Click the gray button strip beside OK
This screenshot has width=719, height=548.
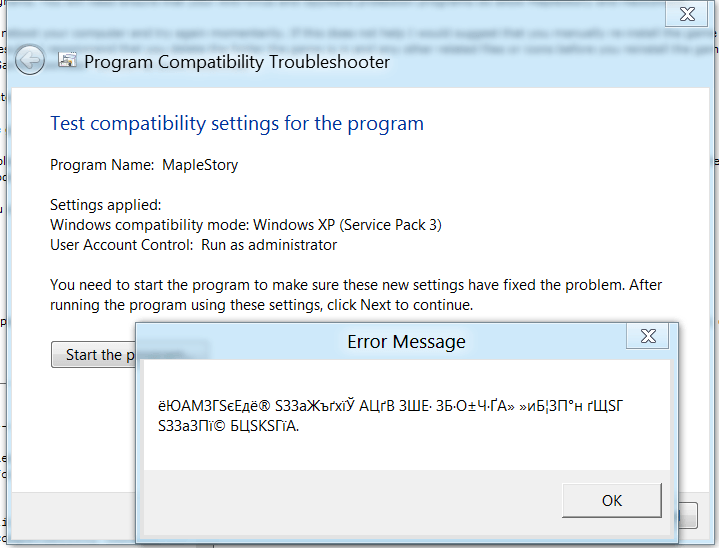[350, 500]
